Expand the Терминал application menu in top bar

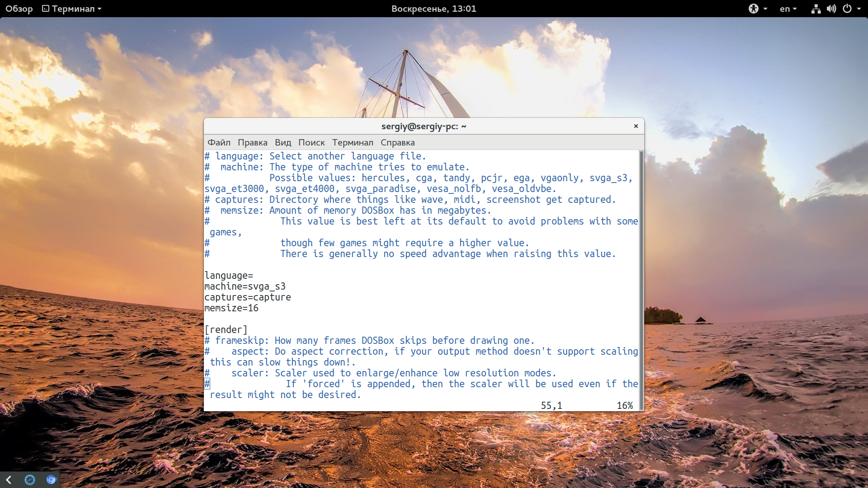[x=72, y=9]
